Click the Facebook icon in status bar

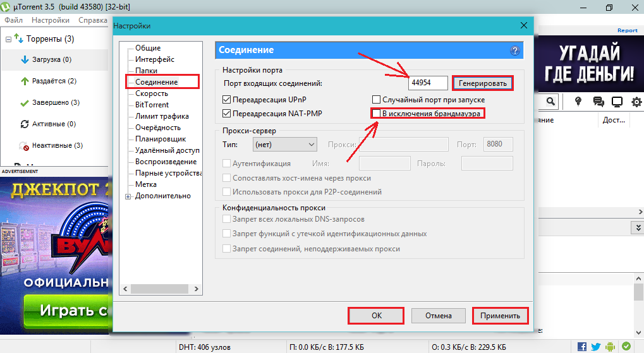click(581, 347)
